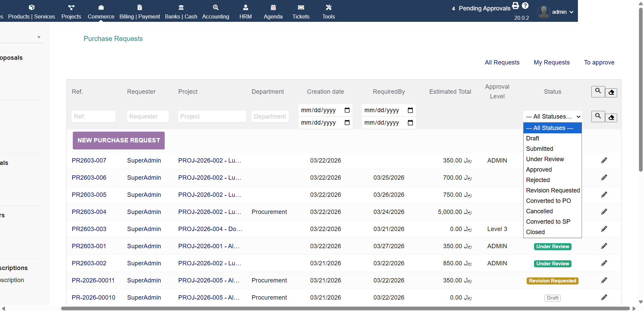Click the search magnifier icon in header row
This screenshot has width=644, height=311.
[x=598, y=91]
